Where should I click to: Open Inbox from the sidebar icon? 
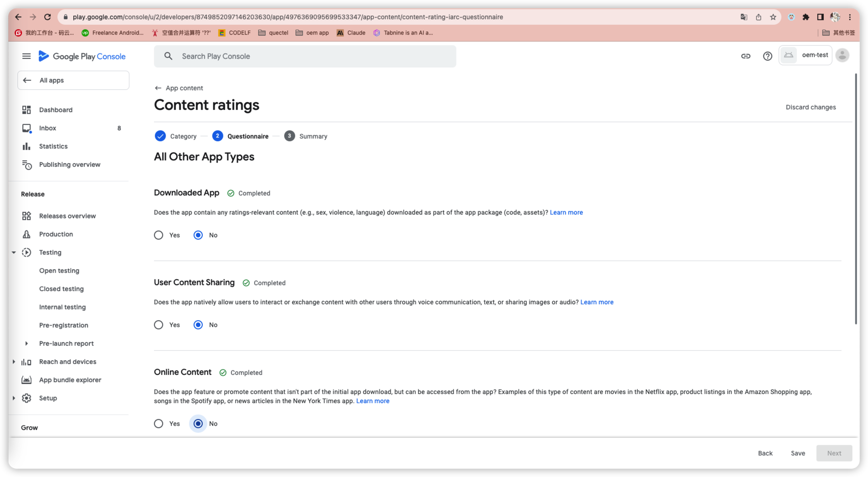coord(27,128)
